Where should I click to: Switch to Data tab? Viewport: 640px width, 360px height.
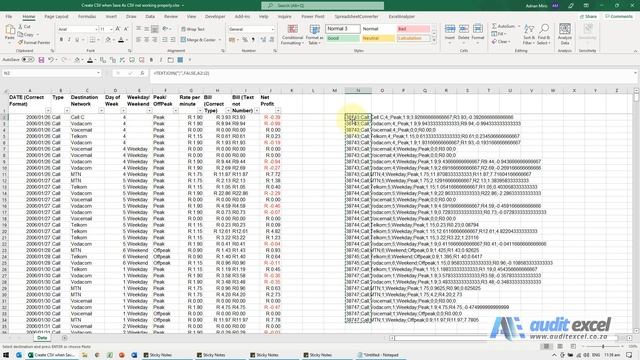point(150,17)
